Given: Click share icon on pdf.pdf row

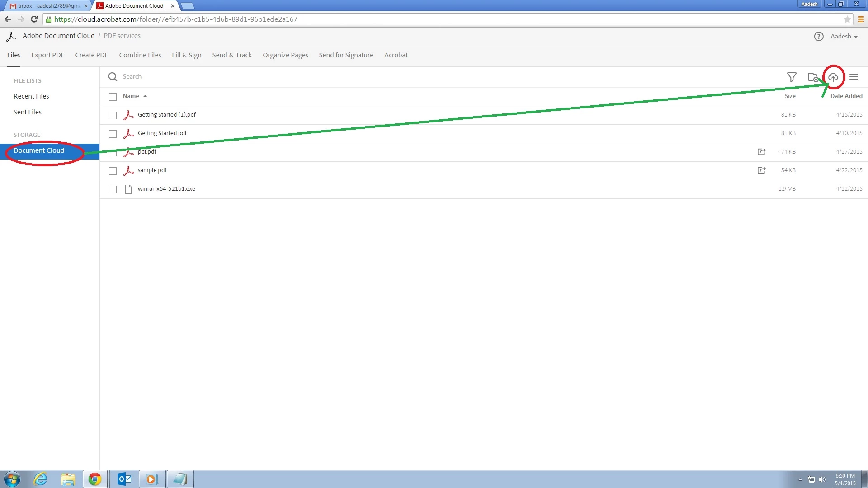Looking at the screenshot, I should [x=761, y=152].
